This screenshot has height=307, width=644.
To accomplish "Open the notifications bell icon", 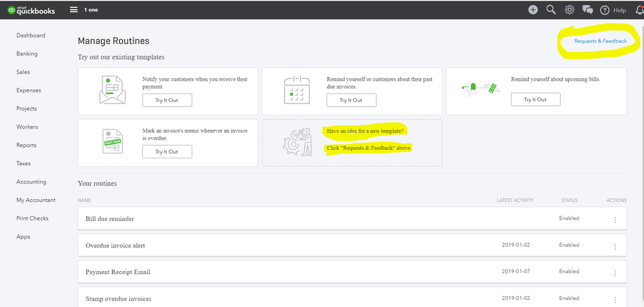I will 639,10.
